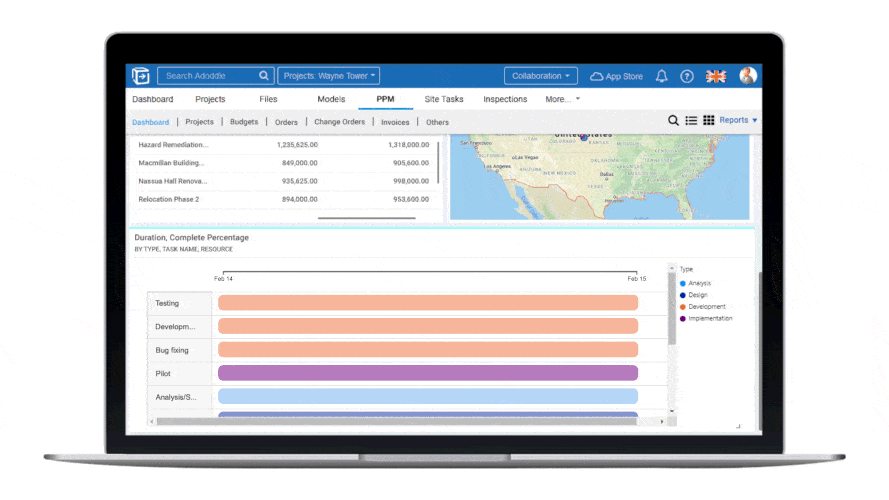The image size is (889, 500).
Task: Switch to list view icon
Action: tap(691, 121)
